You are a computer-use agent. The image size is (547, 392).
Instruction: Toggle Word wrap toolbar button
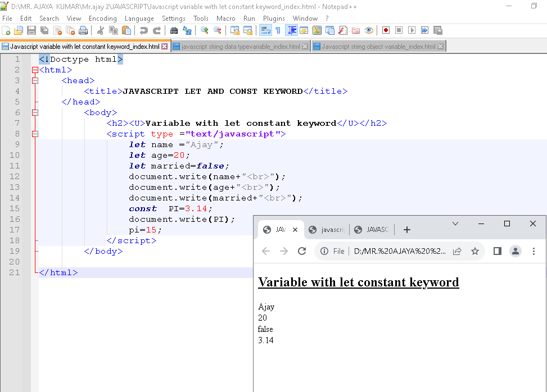265,30
